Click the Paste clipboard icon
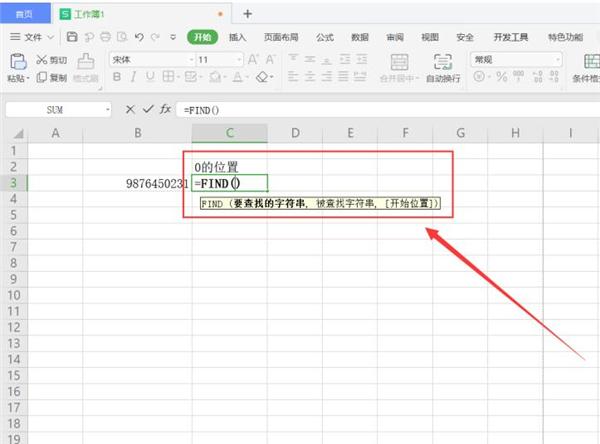The image size is (600, 444). tap(17, 62)
